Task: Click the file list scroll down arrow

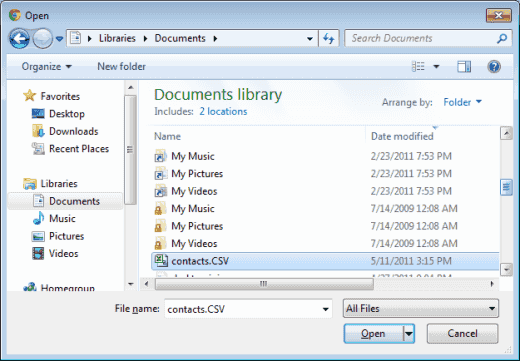Action: coord(506,269)
